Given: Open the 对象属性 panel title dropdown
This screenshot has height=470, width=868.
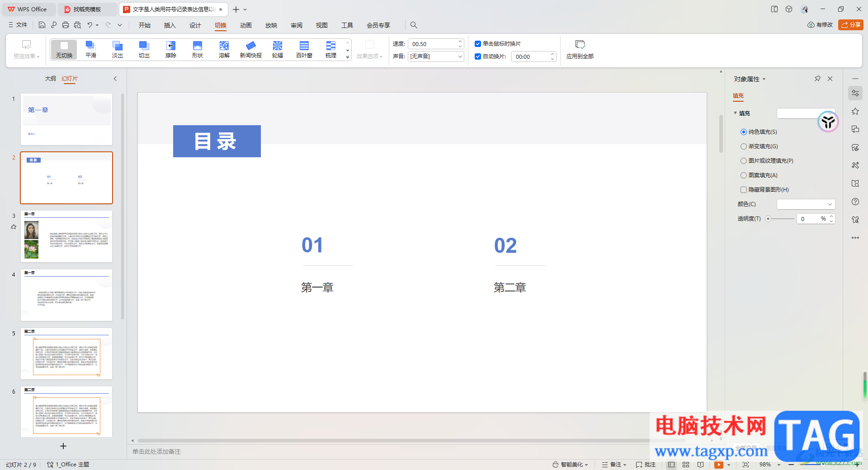Looking at the screenshot, I should click(764, 79).
